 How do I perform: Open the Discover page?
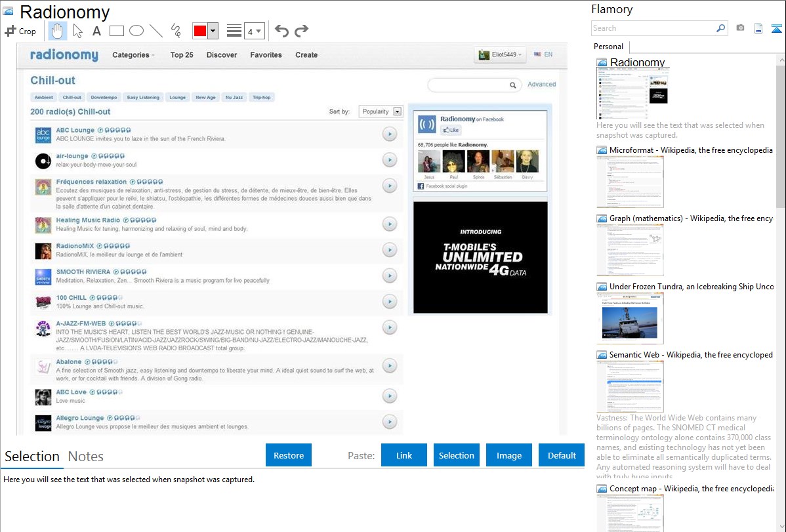pyautogui.click(x=222, y=55)
